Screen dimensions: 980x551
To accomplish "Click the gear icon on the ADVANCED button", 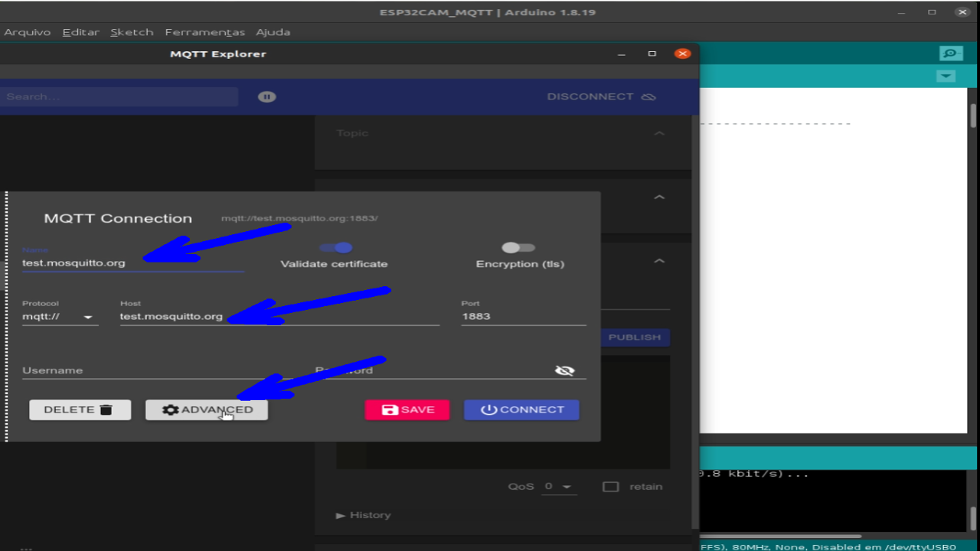I will click(x=171, y=409).
